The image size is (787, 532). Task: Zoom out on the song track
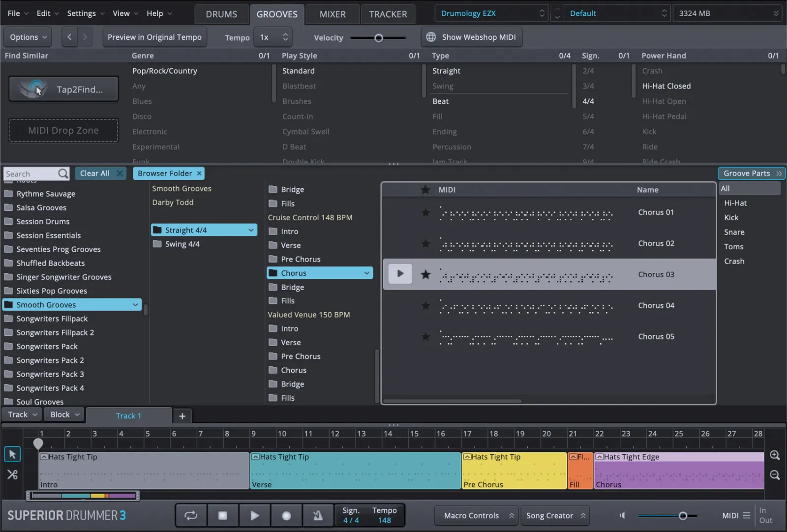click(775, 475)
